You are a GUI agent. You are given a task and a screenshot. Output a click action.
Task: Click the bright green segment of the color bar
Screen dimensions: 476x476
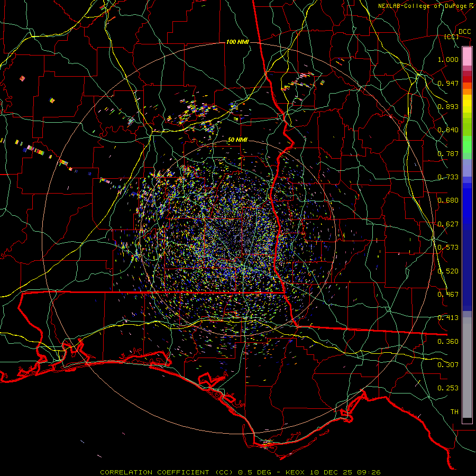pyautogui.click(x=467, y=144)
